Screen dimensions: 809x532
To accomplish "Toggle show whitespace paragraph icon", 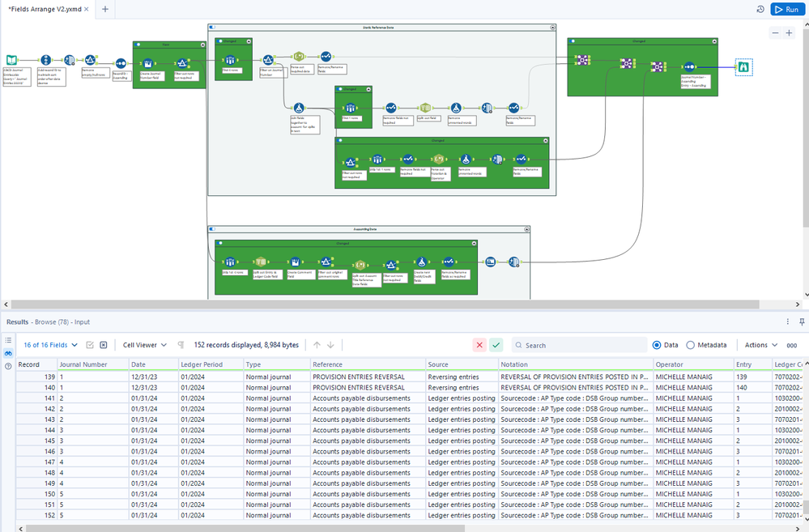I will (181, 345).
